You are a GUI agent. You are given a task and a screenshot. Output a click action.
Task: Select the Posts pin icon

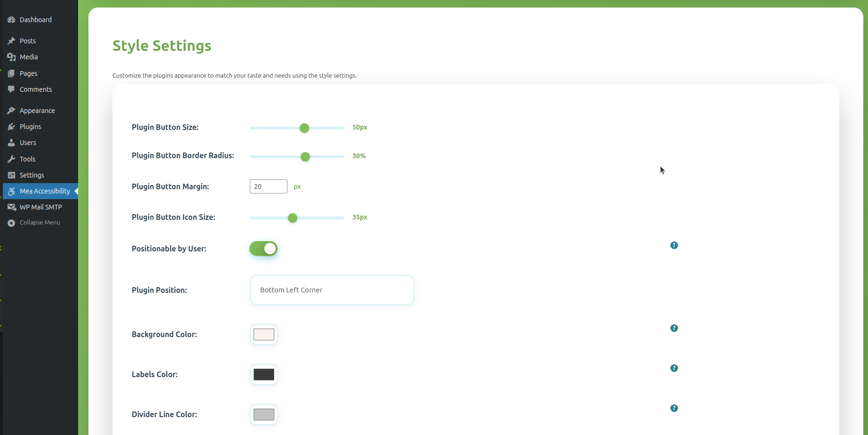point(11,40)
